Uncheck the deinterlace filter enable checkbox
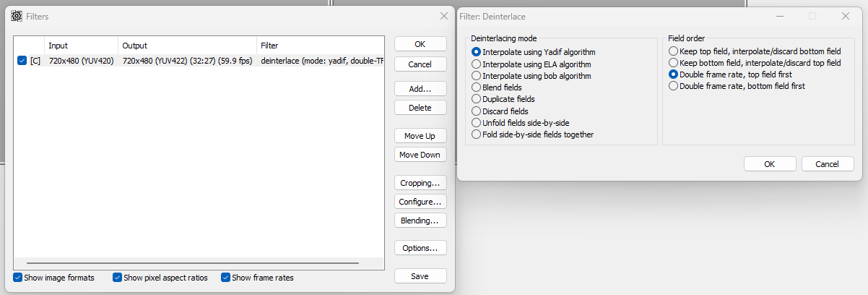 (x=22, y=61)
